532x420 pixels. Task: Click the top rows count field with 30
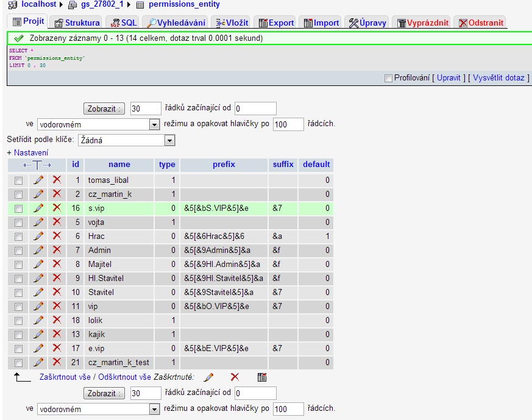click(x=146, y=109)
